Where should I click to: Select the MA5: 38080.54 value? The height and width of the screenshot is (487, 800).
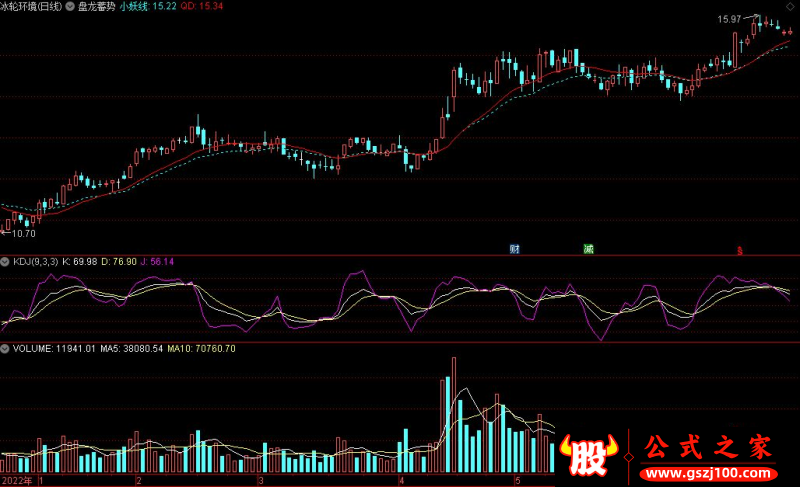click(132, 349)
